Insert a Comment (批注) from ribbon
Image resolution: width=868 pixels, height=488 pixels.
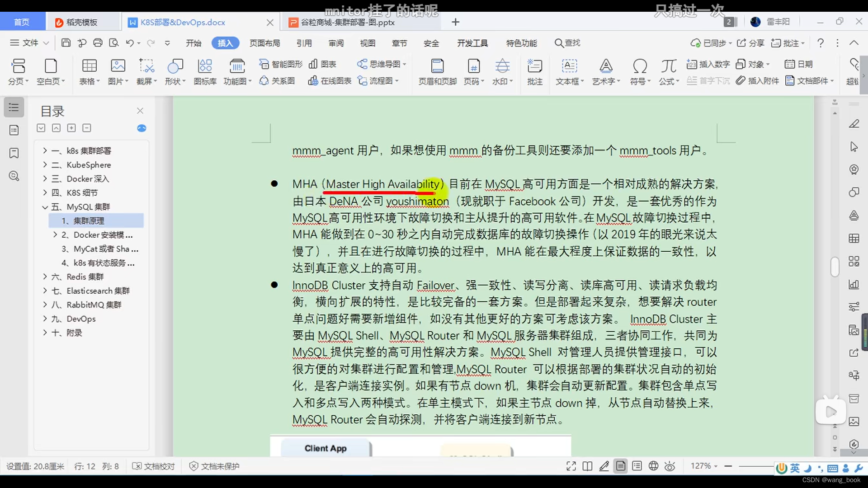534,71
